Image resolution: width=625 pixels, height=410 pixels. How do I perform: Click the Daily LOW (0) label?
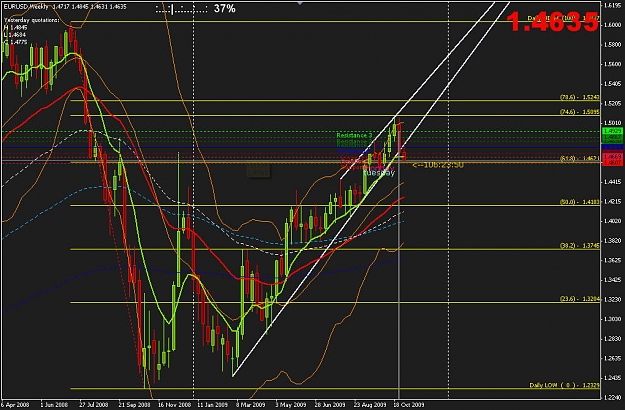point(564,385)
